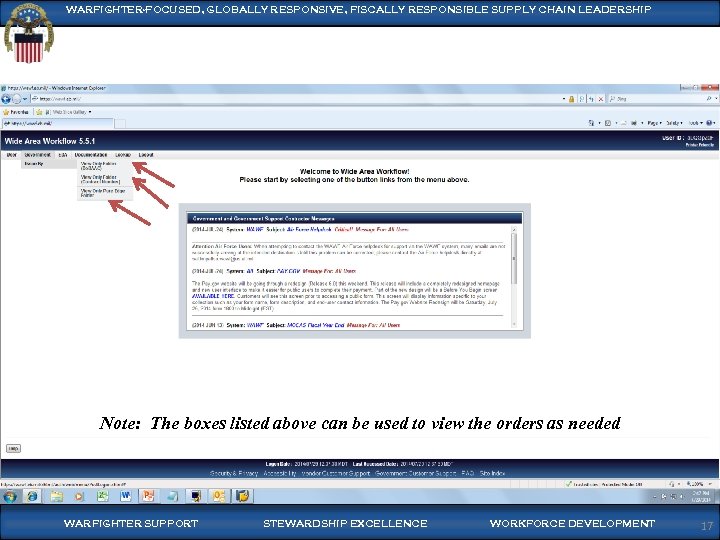
Task: Click the Government Customer Support footer link
Action: coord(416,473)
